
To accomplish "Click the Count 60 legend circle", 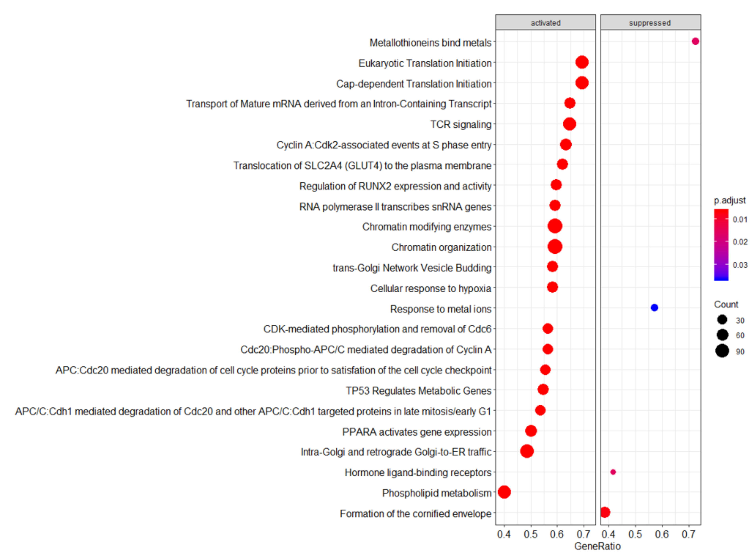I will [x=722, y=335].
